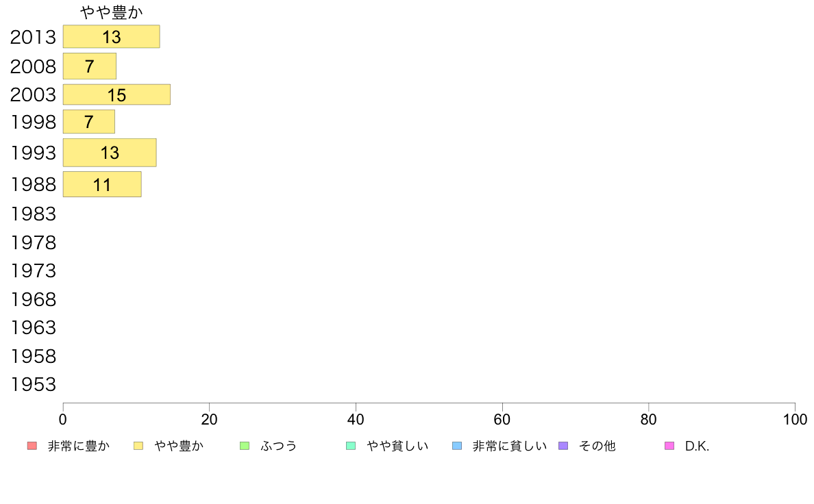The width and height of the screenshot is (814, 504).
Task: Select the 1988 bar showing 11
Action: 102,184
